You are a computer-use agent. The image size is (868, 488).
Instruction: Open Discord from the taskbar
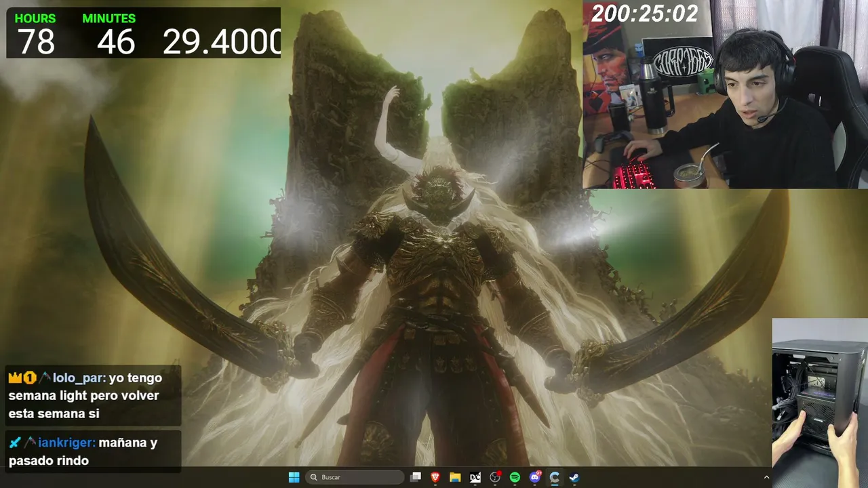(x=535, y=477)
